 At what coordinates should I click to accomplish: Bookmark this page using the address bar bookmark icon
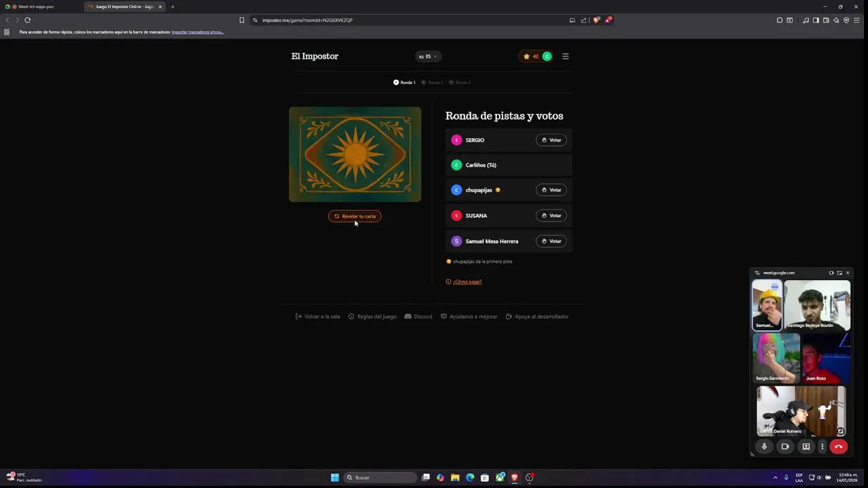coord(241,20)
